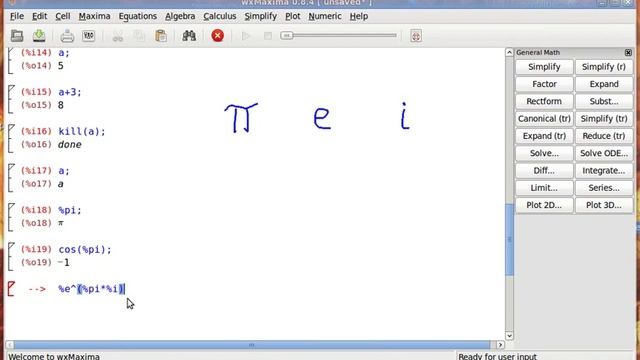This screenshot has width=640, height=360.
Task: Collapse the %pi; cell bracket
Action: pyautogui.click(x=11, y=218)
